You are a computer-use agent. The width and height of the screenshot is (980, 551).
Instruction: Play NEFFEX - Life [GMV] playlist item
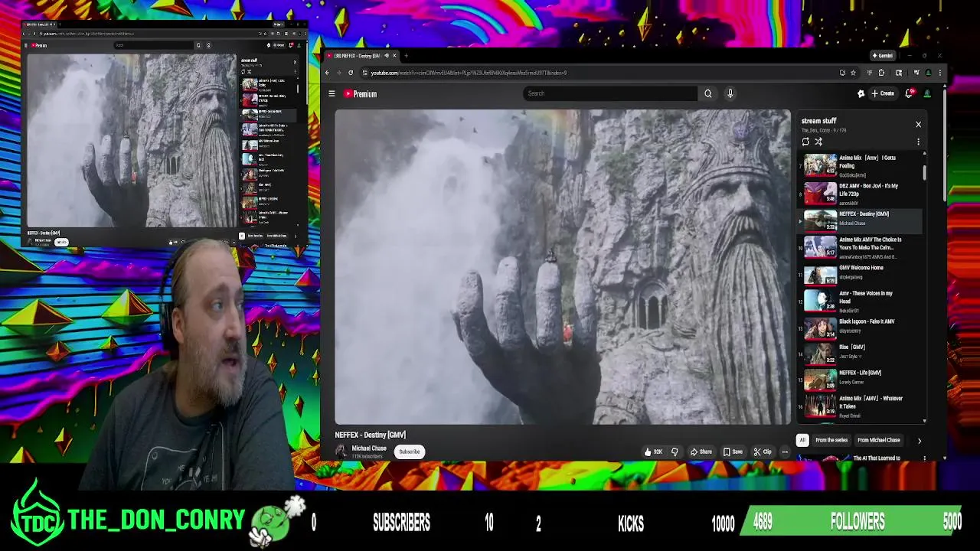click(860, 380)
